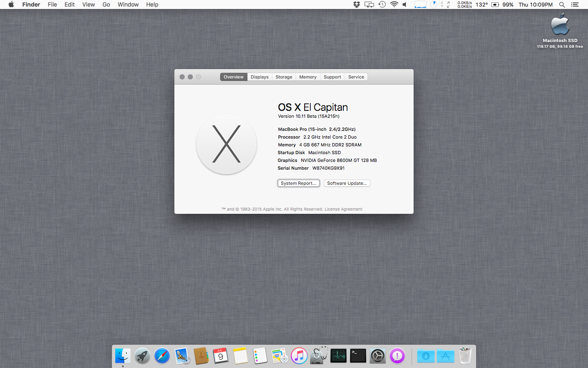This screenshot has height=368, width=588.
Task: Click the CPU graph menu bar item
Action: [421, 4]
